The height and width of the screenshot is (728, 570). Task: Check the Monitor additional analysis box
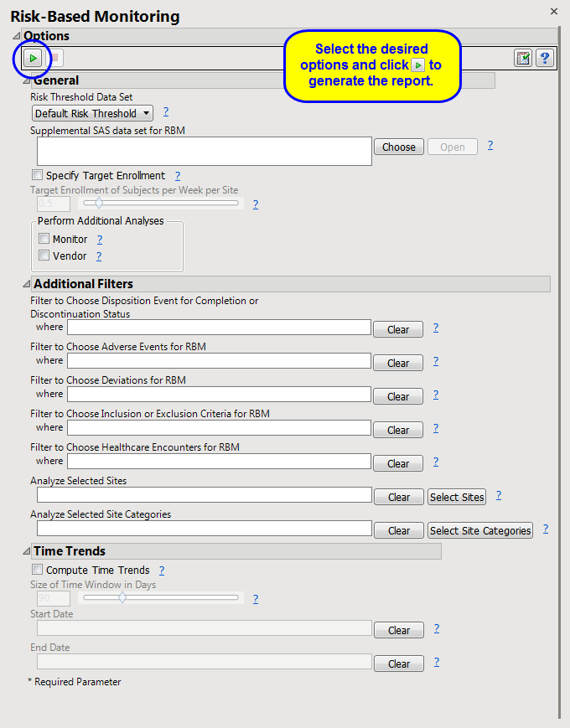[44, 239]
